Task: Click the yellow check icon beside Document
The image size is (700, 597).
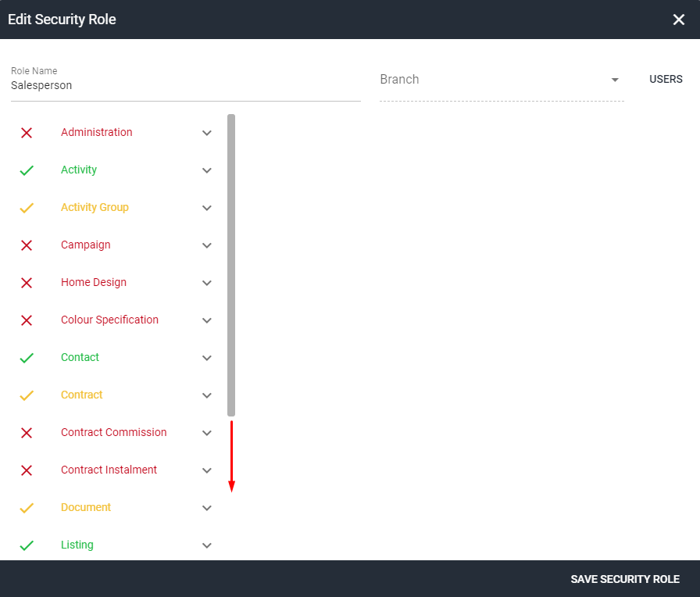Action: (27, 508)
